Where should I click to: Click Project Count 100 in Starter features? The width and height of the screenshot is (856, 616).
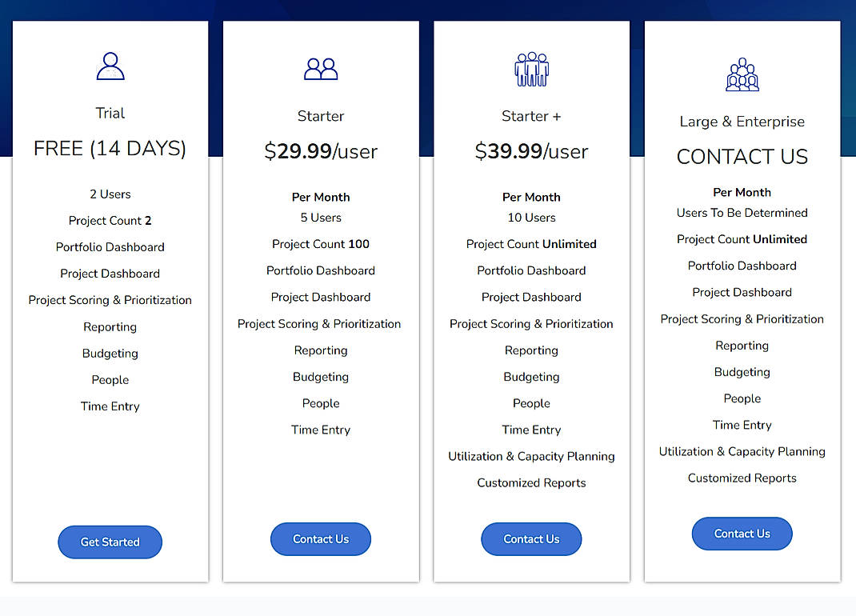coord(321,244)
